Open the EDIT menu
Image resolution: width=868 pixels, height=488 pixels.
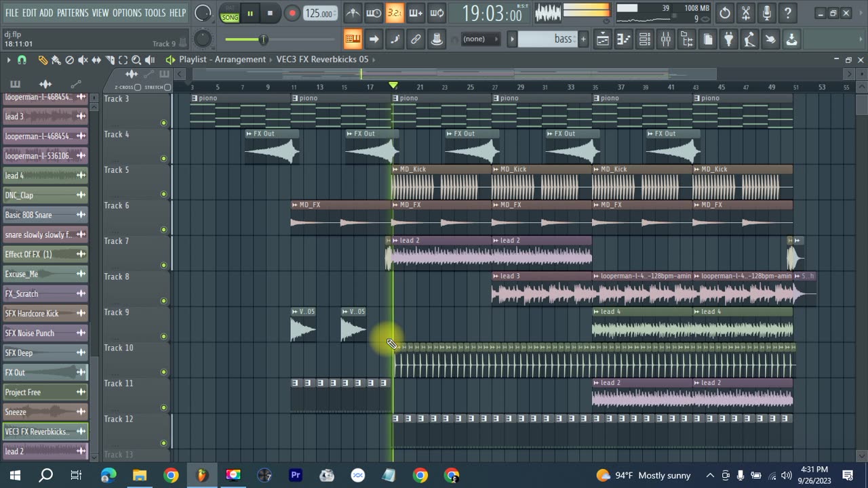(x=29, y=13)
